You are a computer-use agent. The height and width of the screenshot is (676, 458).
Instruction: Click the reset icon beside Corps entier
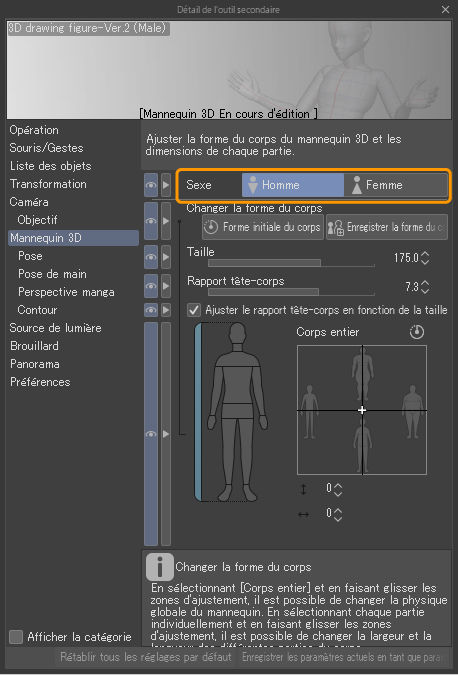pos(417,332)
